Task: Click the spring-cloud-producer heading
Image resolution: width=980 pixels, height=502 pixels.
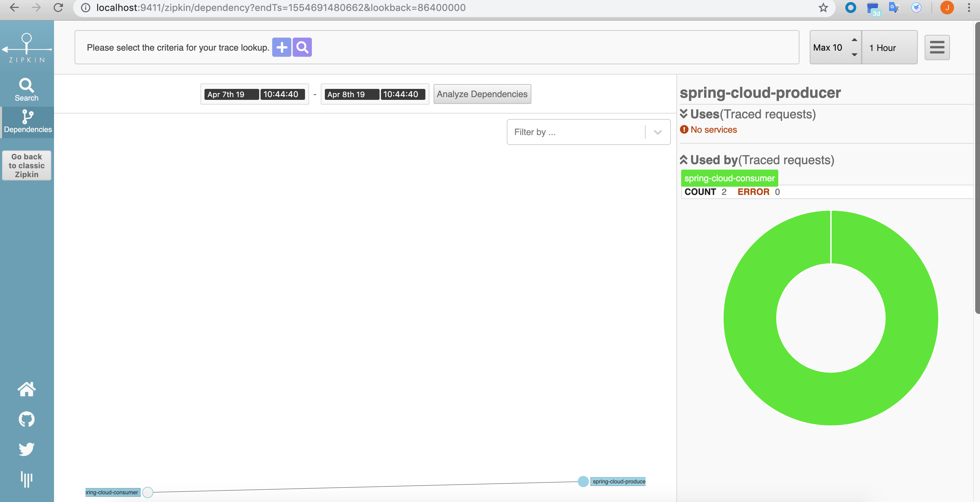Action: [x=760, y=93]
